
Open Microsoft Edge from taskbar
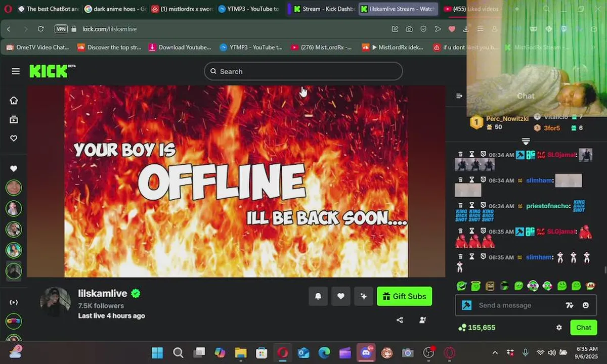point(324,352)
